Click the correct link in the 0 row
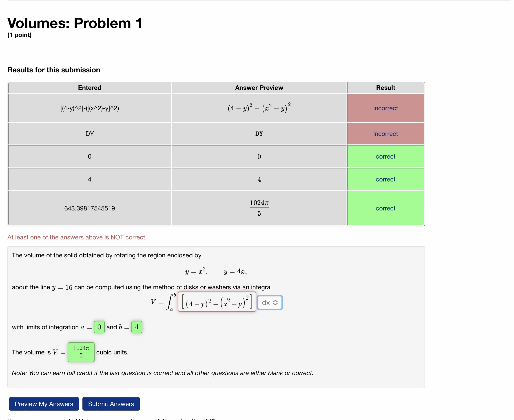514x420 pixels. (385, 157)
